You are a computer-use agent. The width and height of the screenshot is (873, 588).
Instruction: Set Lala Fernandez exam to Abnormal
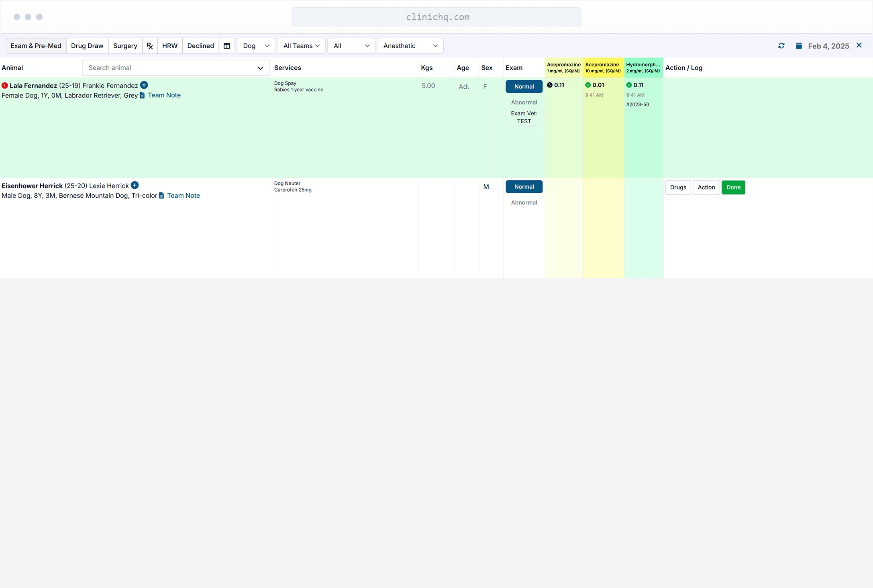coord(524,102)
